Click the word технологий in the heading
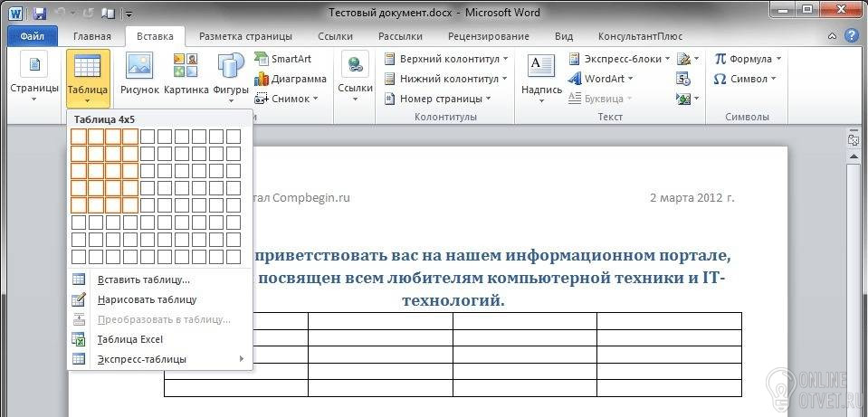 (x=453, y=301)
